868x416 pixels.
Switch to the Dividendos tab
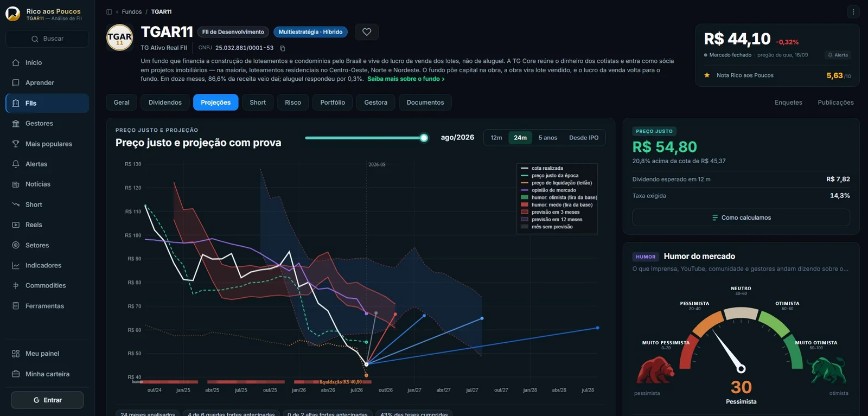[x=165, y=103]
